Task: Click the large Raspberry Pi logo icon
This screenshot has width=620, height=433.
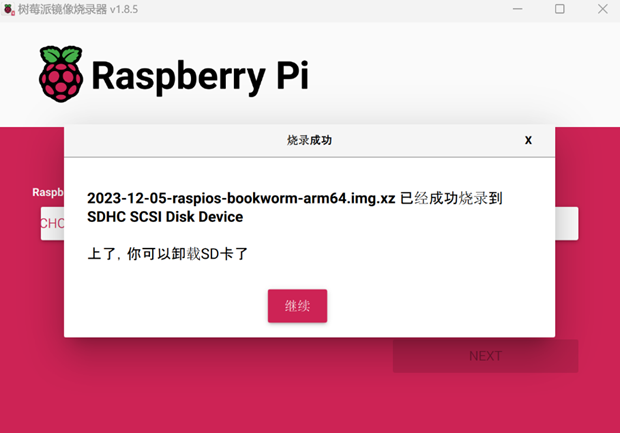Action: click(61, 73)
